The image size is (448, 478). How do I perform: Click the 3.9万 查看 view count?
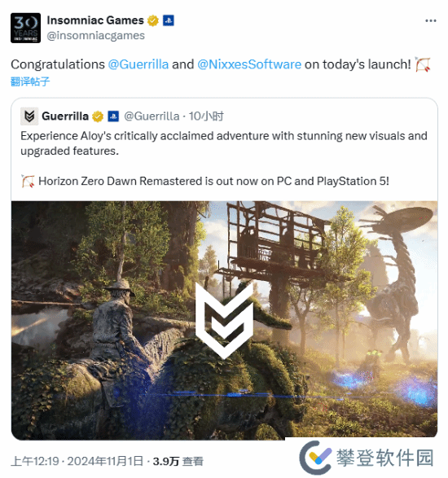(x=178, y=461)
